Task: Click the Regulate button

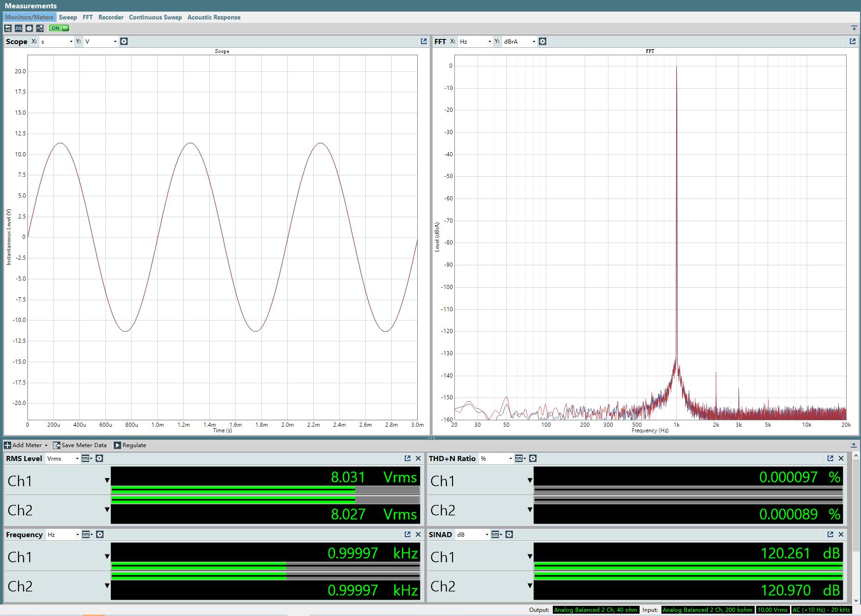Action: click(x=130, y=445)
